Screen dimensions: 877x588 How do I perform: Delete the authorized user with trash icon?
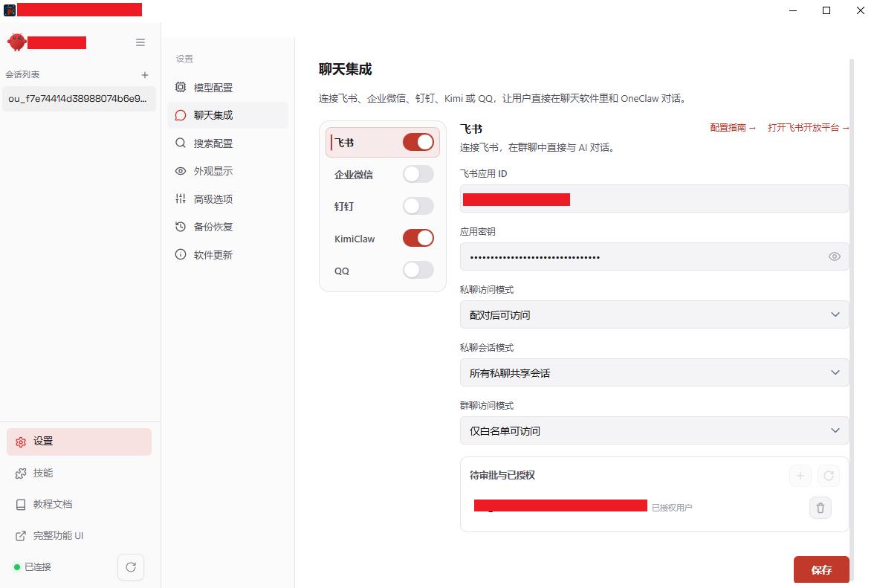820,508
